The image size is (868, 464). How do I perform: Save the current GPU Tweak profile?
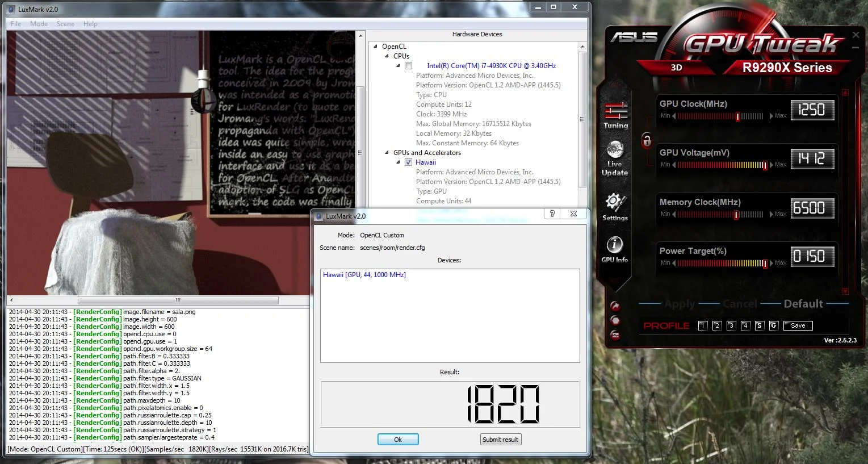pos(798,325)
